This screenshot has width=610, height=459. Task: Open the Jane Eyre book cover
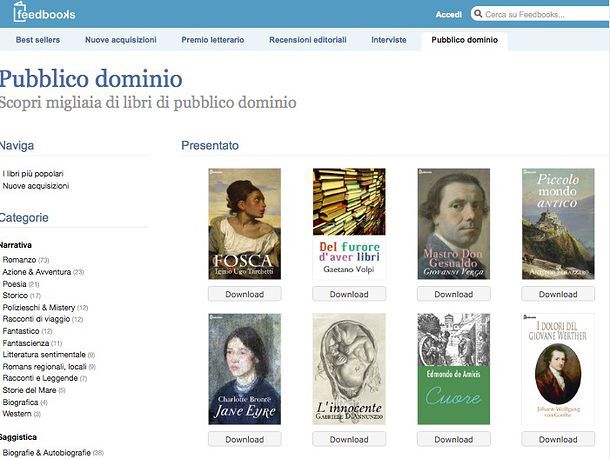coord(245,369)
